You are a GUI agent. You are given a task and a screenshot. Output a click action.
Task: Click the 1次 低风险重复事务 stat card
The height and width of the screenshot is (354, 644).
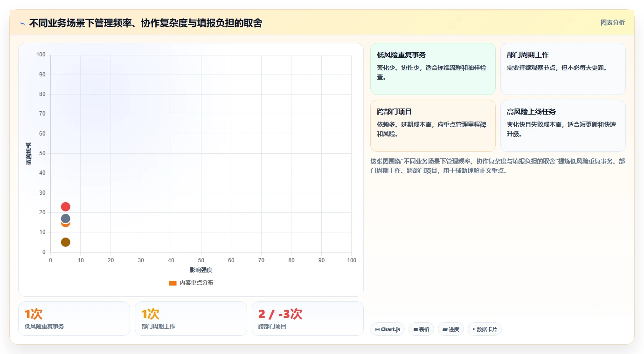click(74, 319)
